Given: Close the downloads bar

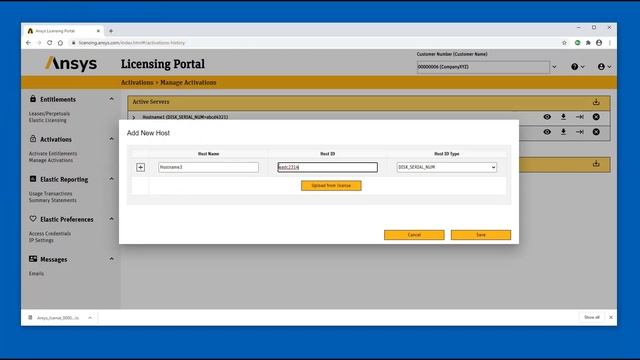Looking at the screenshot, I should [611, 318].
